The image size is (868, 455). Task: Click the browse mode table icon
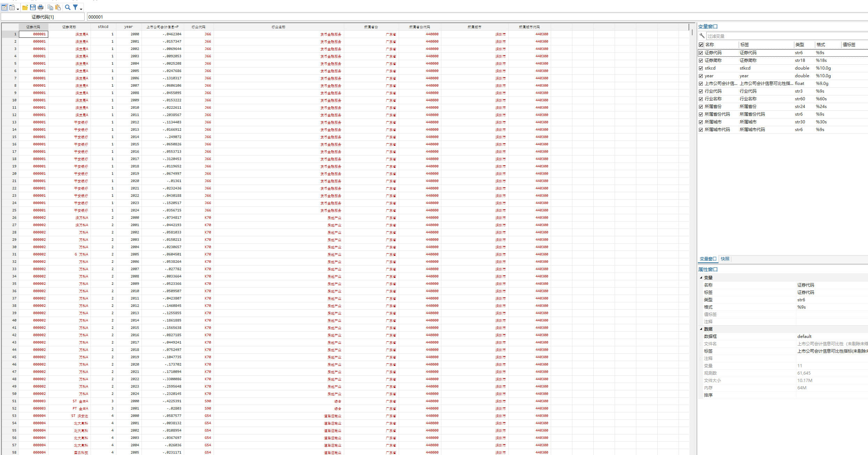click(12, 7)
